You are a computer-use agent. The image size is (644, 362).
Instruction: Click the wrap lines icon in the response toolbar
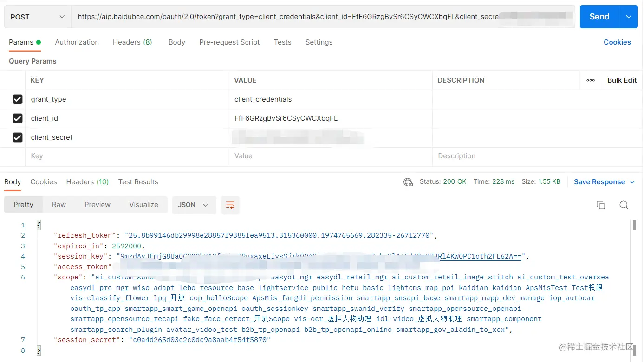click(x=230, y=205)
